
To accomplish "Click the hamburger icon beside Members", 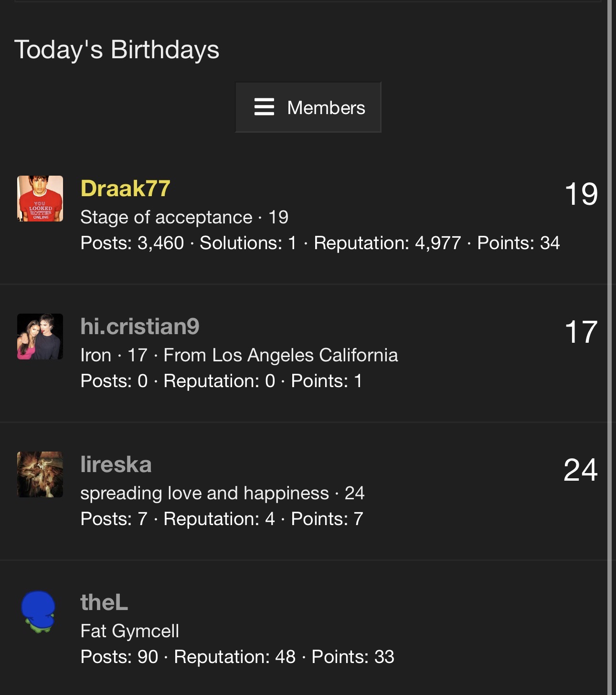I will [264, 107].
